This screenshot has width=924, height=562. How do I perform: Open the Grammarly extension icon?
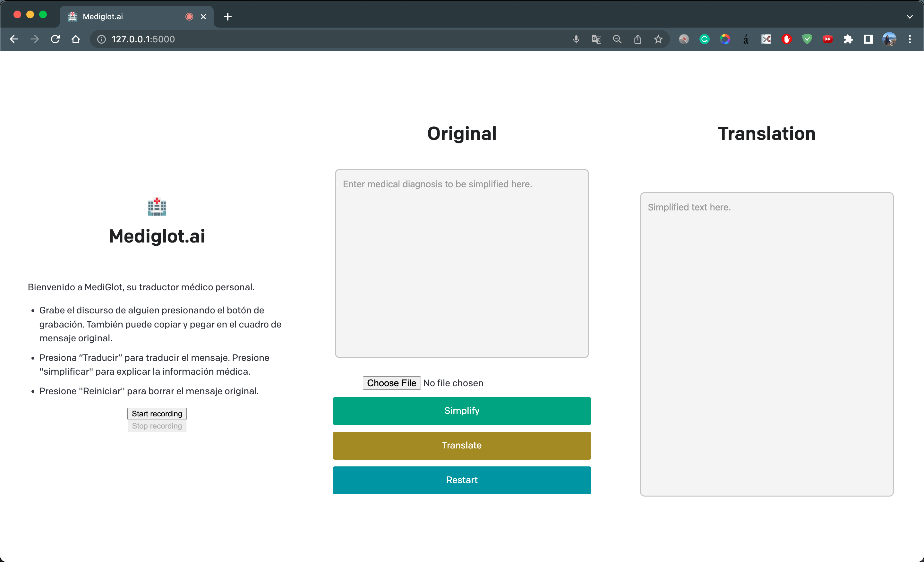click(x=704, y=39)
